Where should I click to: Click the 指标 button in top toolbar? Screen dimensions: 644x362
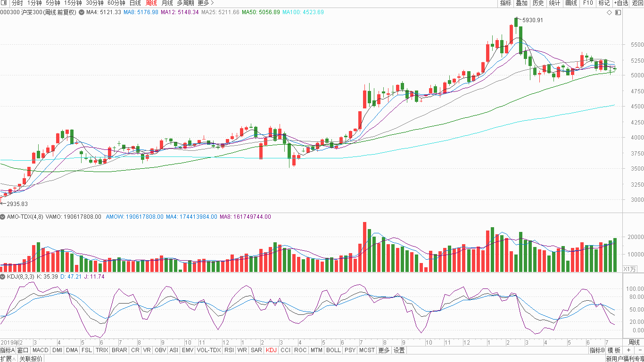[x=505, y=3]
